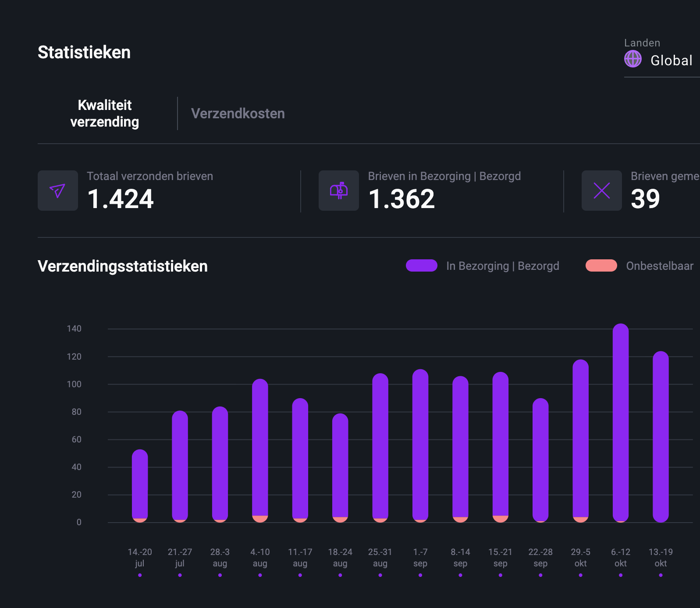Click the purple In Bezorging legend swatch

[421, 265]
